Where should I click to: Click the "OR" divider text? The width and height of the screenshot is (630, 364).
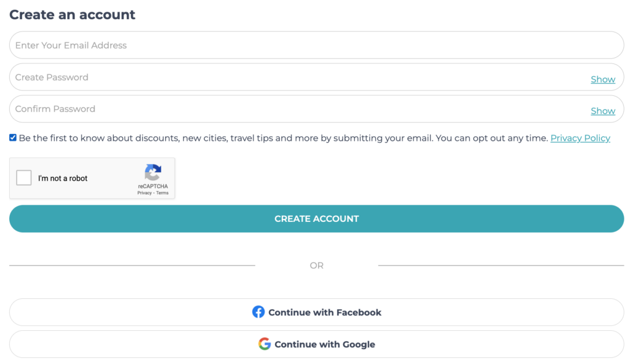tap(316, 266)
